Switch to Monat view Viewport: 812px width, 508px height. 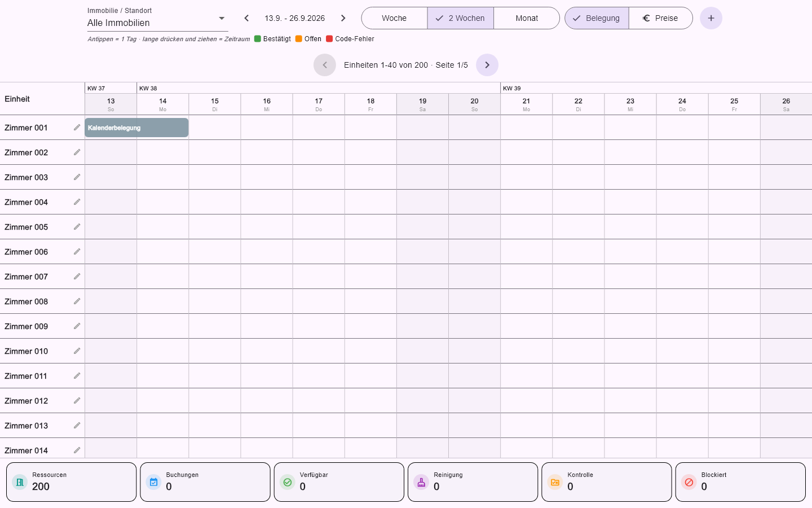(x=527, y=18)
